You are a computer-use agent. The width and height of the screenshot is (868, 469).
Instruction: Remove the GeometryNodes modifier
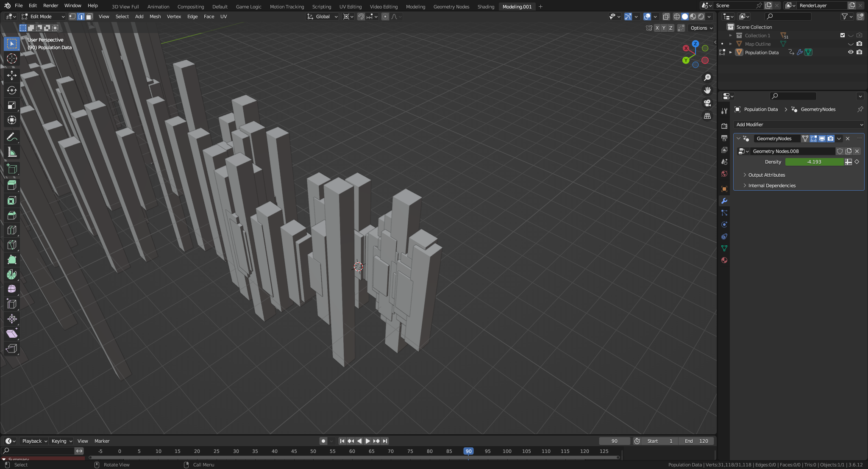pos(848,139)
